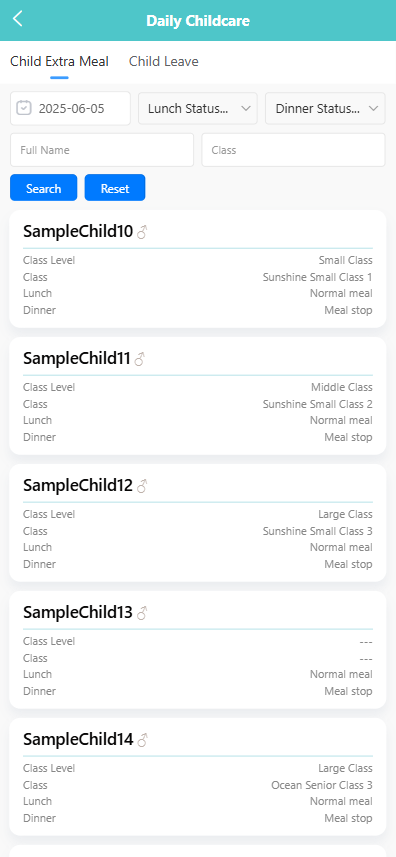Click male gender icon beside SampleChild12
The height and width of the screenshot is (857, 396).
tap(142, 486)
